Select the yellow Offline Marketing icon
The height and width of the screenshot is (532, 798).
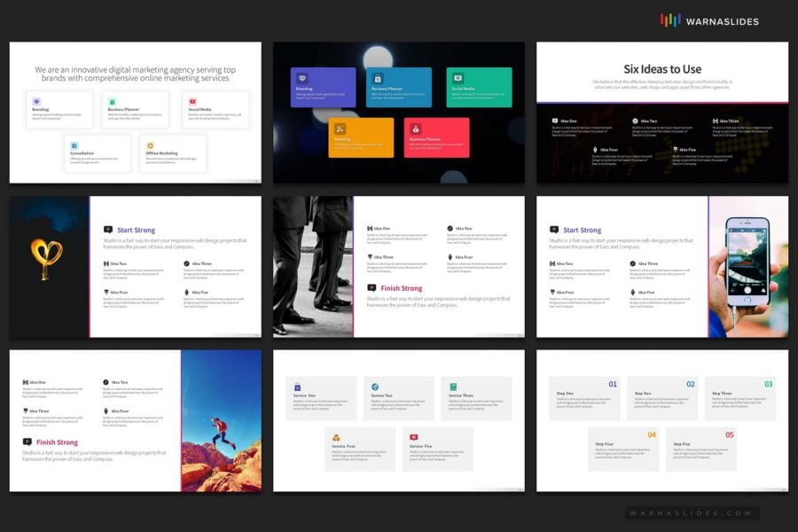[149, 145]
